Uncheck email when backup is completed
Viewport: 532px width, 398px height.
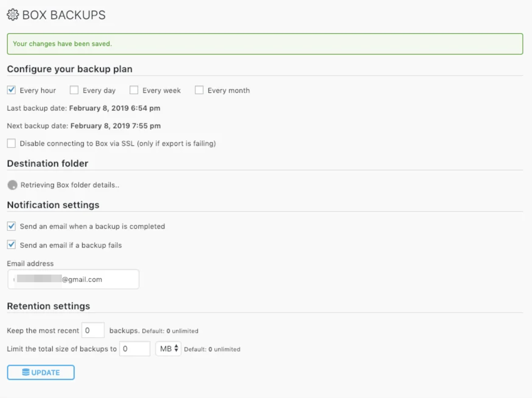pos(12,226)
